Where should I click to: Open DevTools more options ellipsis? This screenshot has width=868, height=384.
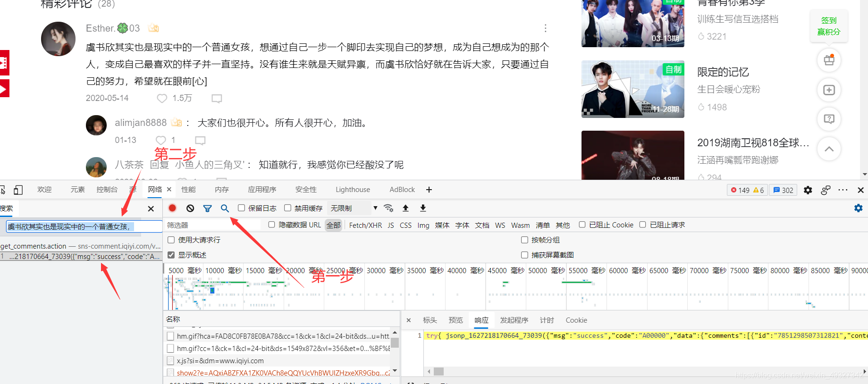pos(843,190)
